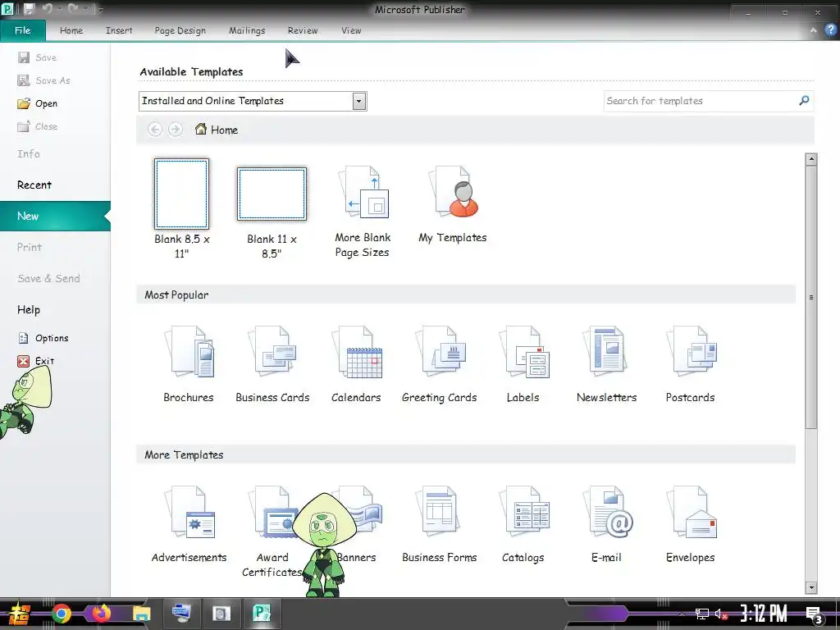Viewport: 840px width, 630px height.
Task: Click the templates vertical scrollbar thumb
Action: [x=811, y=297]
